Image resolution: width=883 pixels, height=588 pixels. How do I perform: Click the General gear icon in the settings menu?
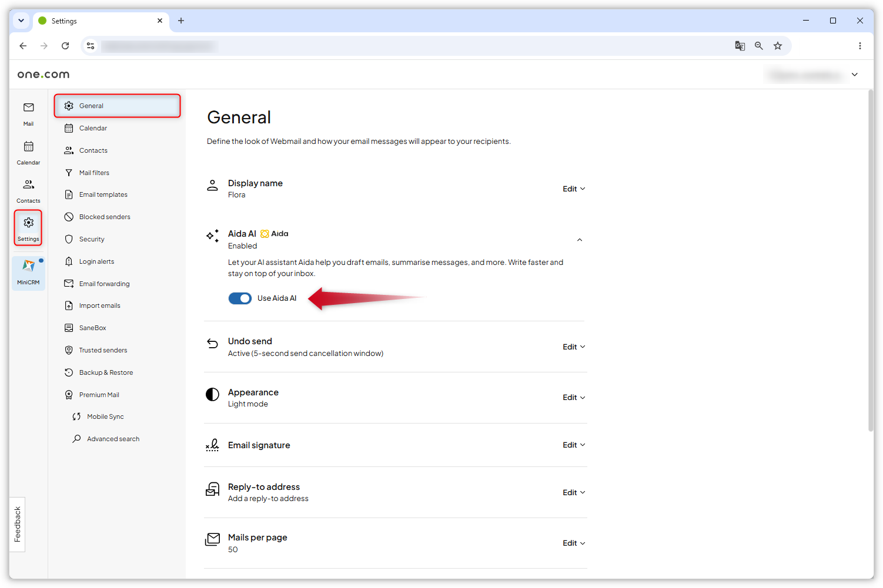(69, 106)
